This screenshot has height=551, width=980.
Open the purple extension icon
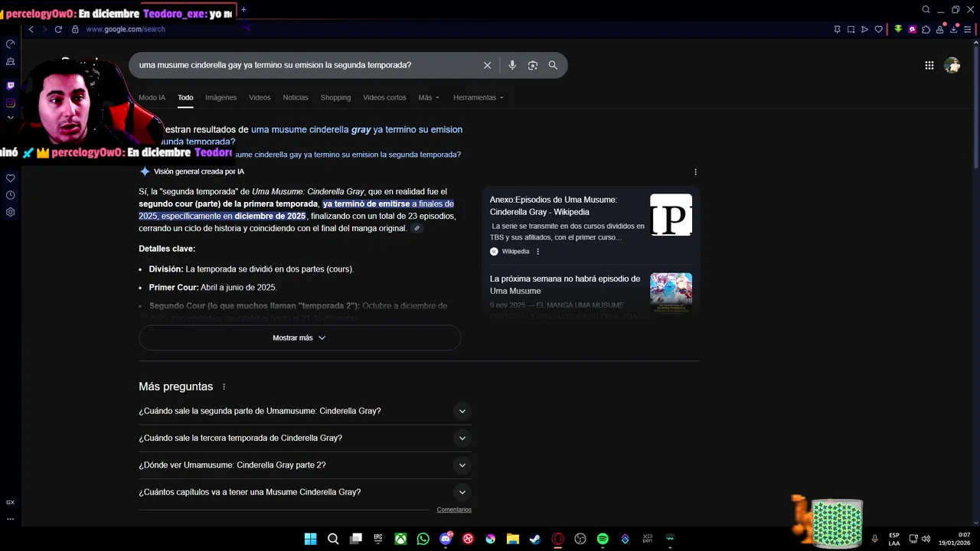912,29
